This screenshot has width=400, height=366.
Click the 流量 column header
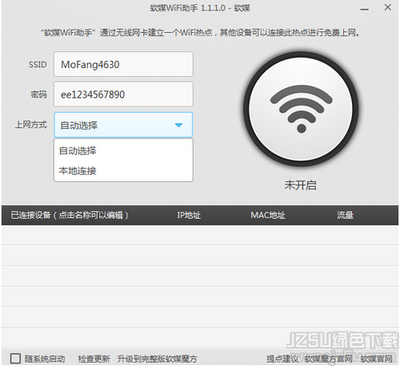pos(345,215)
